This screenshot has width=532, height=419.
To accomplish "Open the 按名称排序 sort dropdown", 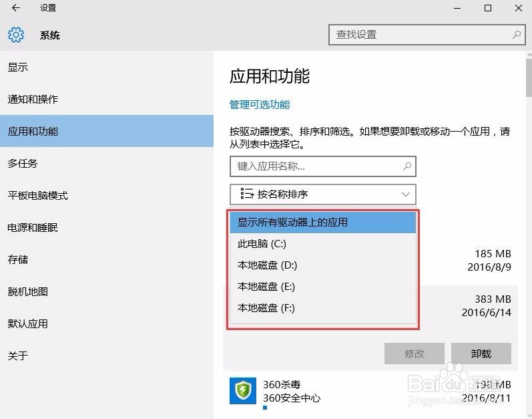I will click(x=322, y=194).
